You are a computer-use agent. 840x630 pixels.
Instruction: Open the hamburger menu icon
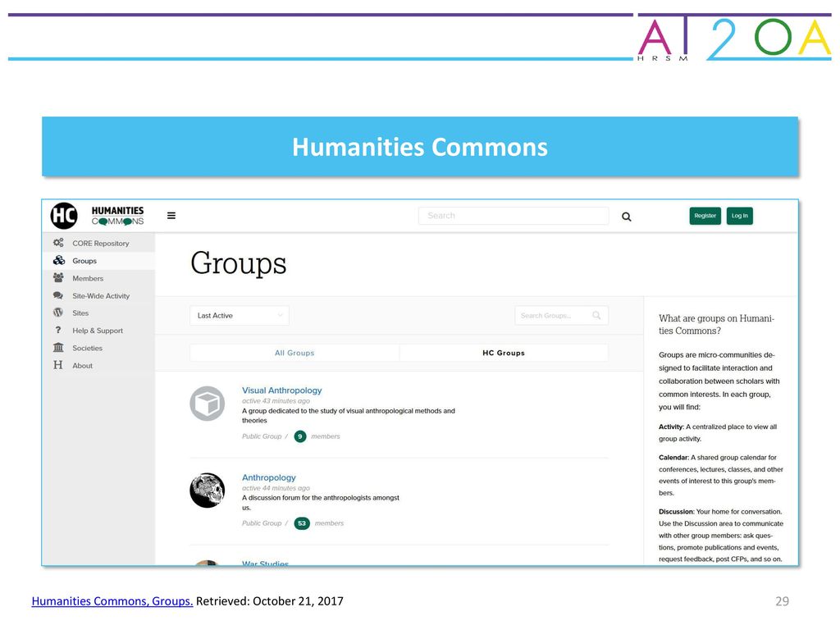click(x=171, y=216)
